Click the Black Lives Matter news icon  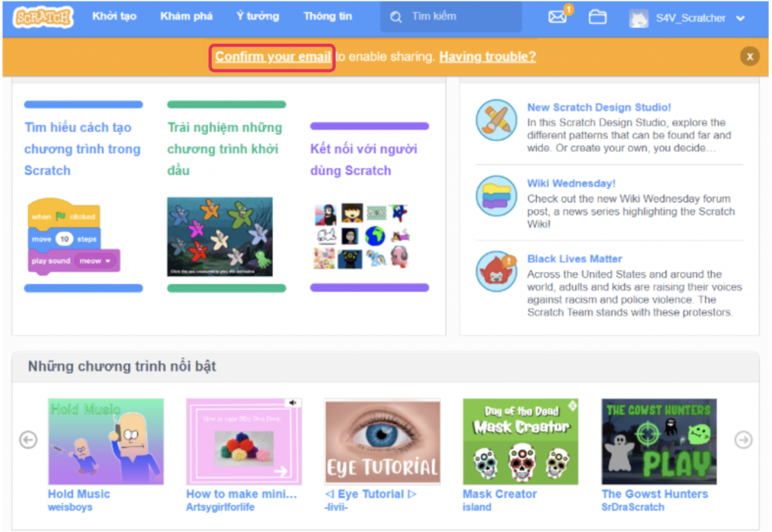[496, 272]
